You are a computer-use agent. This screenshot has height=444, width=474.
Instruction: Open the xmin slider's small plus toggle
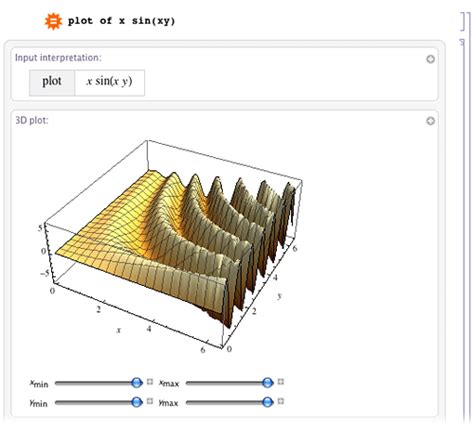point(150,382)
